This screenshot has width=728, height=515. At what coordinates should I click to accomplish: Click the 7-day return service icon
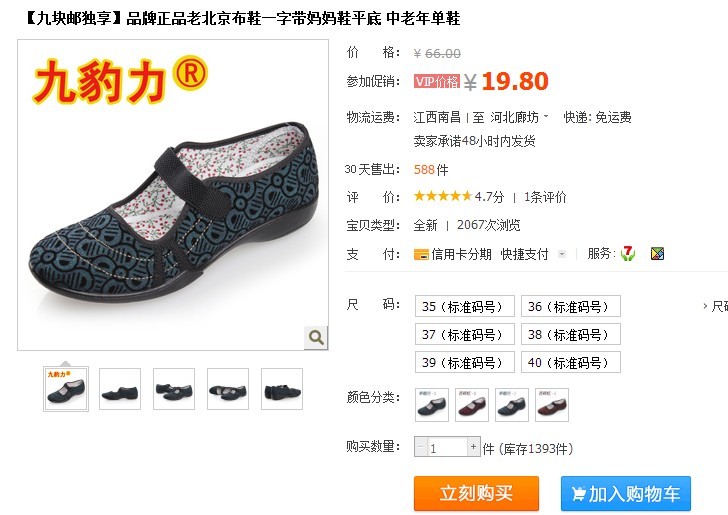coord(628,254)
